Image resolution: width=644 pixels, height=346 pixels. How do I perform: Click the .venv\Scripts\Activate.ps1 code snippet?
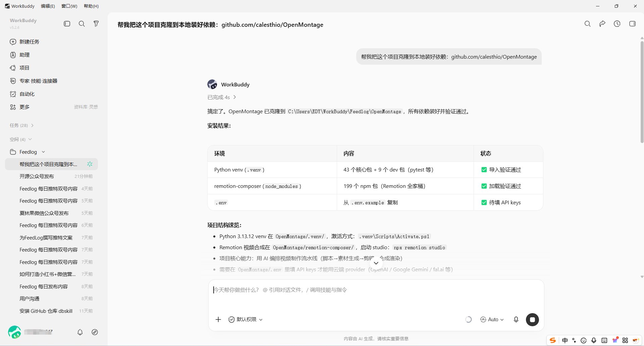(x=394, y=236)
